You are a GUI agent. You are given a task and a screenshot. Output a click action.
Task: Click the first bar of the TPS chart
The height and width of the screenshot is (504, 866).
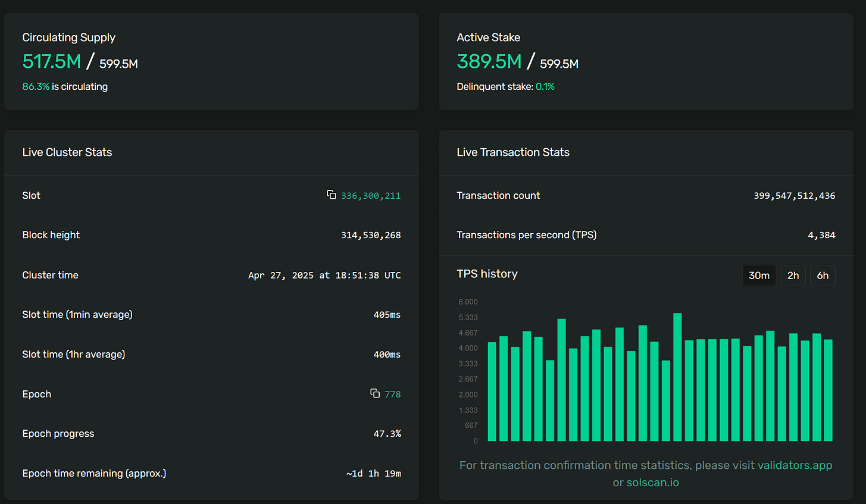point(492,392)
